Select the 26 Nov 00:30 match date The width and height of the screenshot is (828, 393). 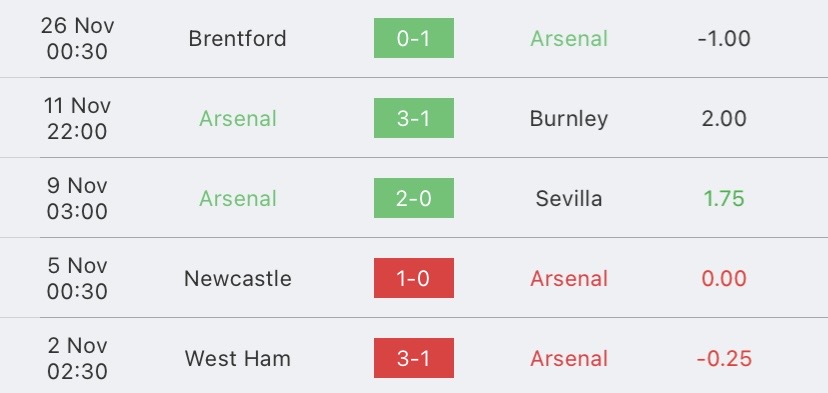77,38
